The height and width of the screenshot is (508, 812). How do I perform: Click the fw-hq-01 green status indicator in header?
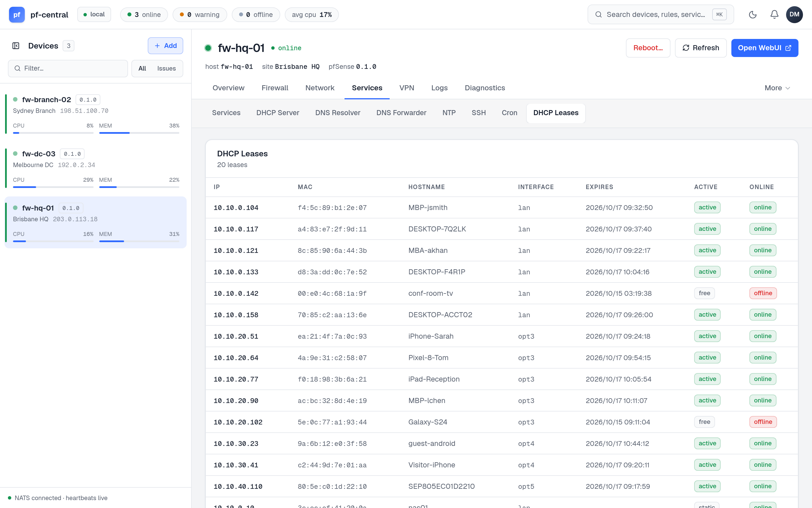tap(208, 48)
